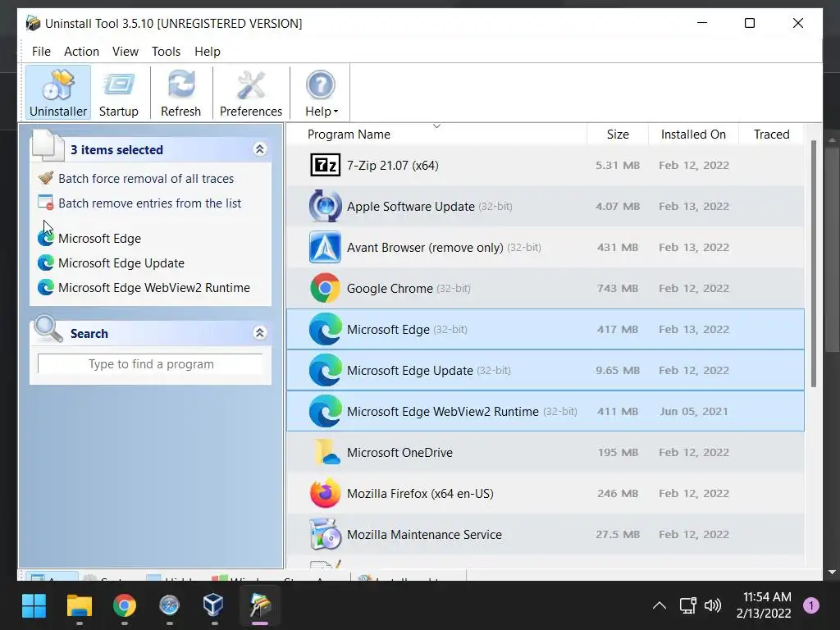Open the Action menu
This screenshot has height=630, width=840.
click(x=81, y=52)
